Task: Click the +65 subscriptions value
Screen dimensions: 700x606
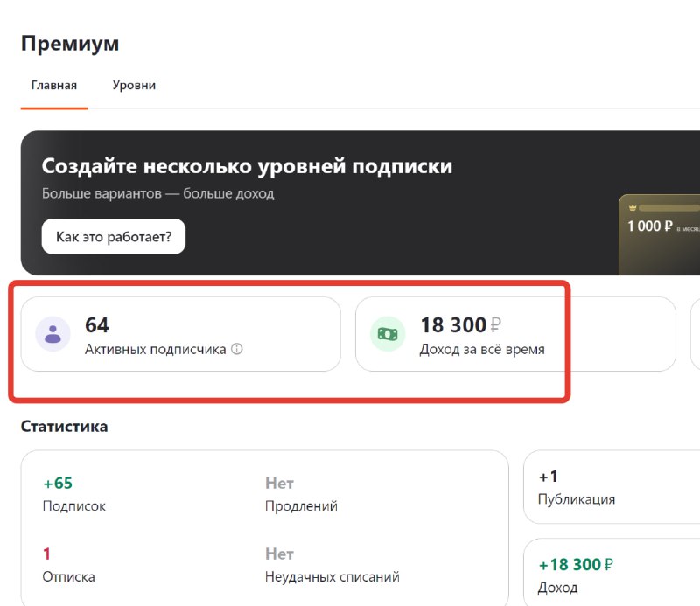Action: point(58,483)
